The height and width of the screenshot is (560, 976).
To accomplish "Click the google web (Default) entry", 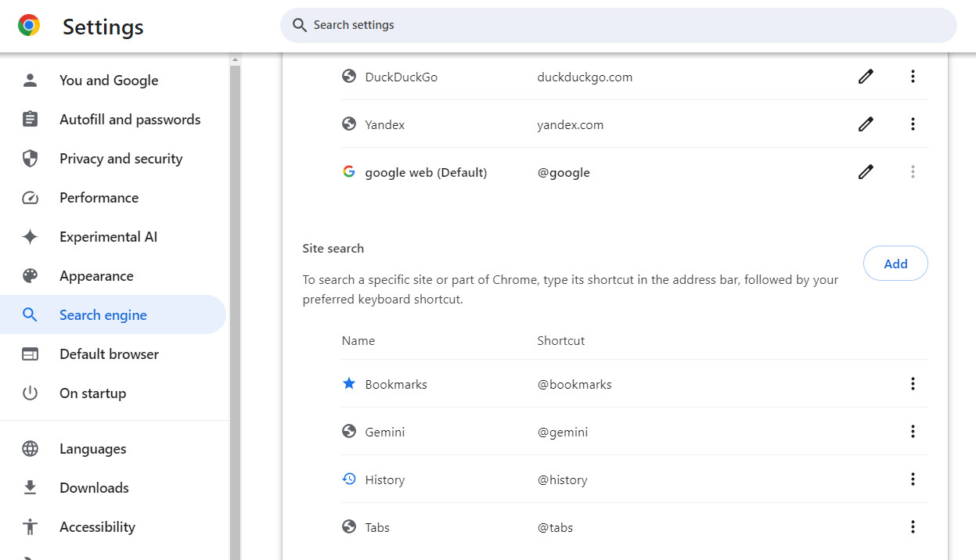I will point(426,172).
